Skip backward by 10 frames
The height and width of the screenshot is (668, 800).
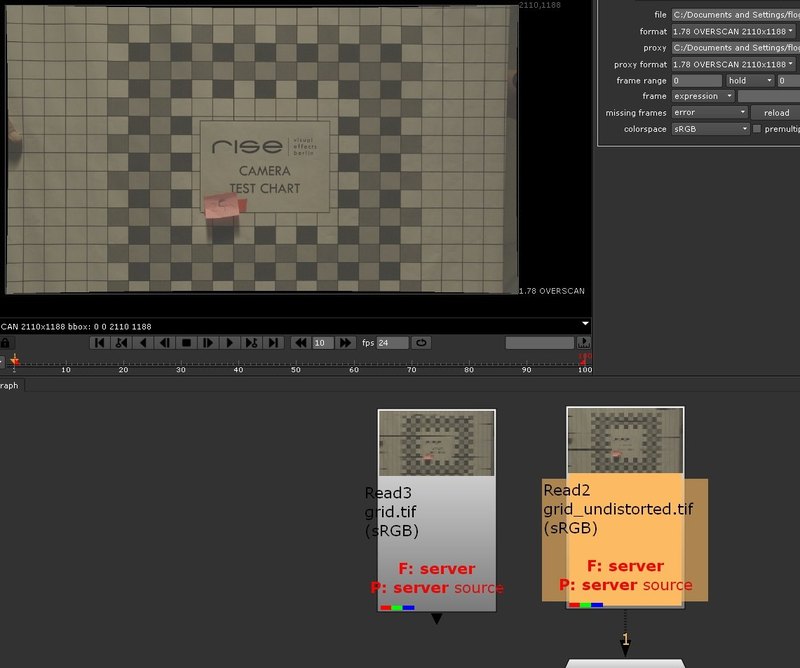click(300, 343)
